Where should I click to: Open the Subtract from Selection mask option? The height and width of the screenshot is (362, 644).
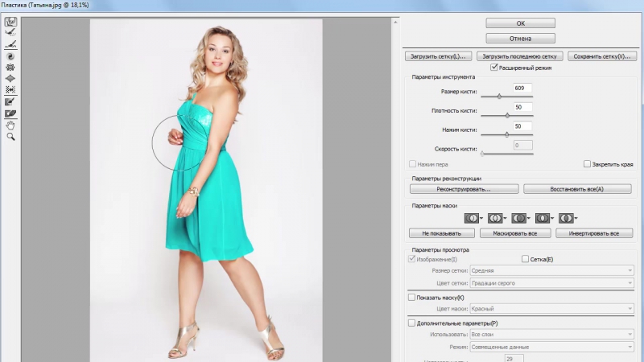coord(521,218)
